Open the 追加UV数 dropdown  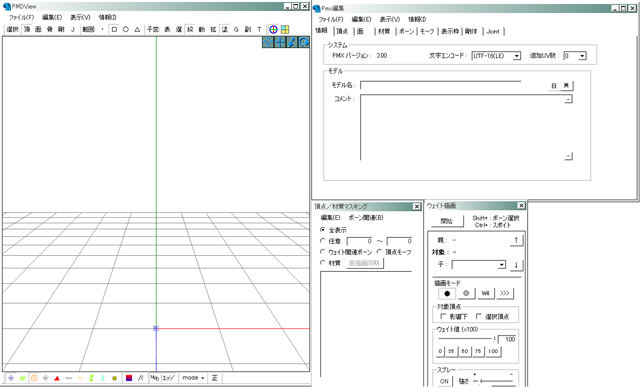pos(582,56)
